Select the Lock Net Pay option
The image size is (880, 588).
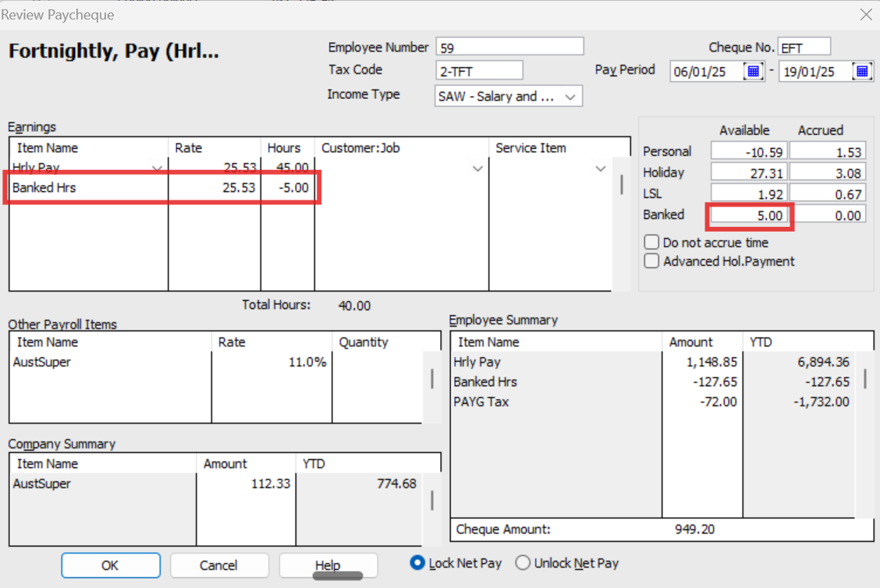[417, 563]
